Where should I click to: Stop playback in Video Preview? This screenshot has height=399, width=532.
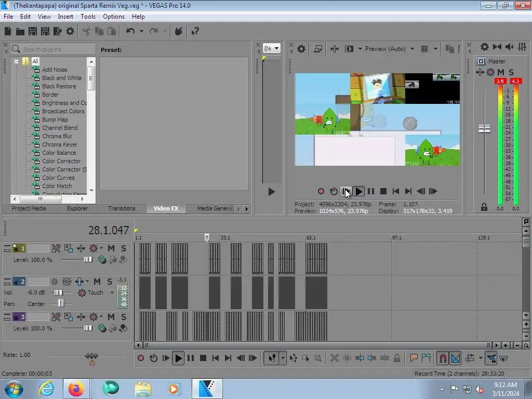click(x=383, y=191)
